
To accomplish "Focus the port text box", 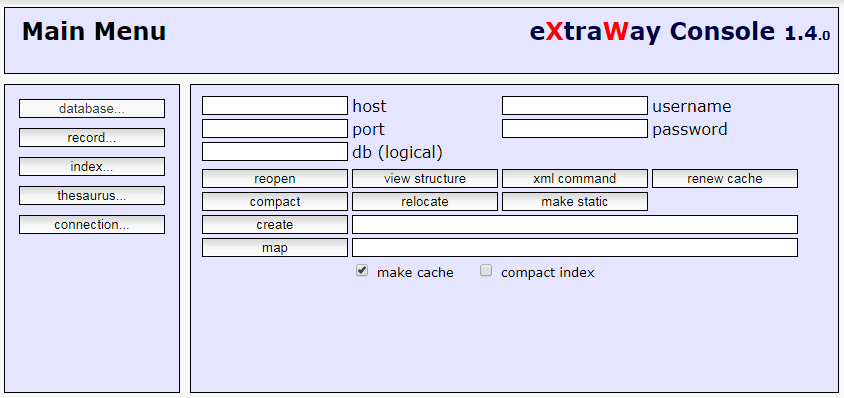I will [x=275, y=129].
